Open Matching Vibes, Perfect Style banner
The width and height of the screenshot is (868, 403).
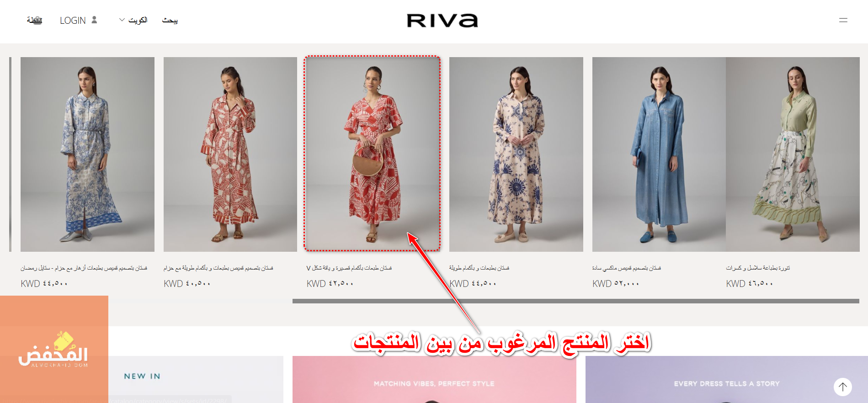click(434, 379)
